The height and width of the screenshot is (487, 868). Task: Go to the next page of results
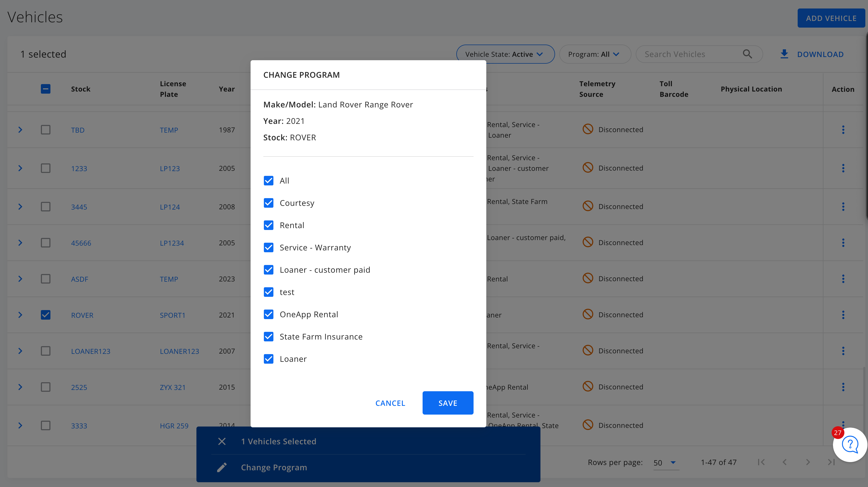[x=808, y=462]
